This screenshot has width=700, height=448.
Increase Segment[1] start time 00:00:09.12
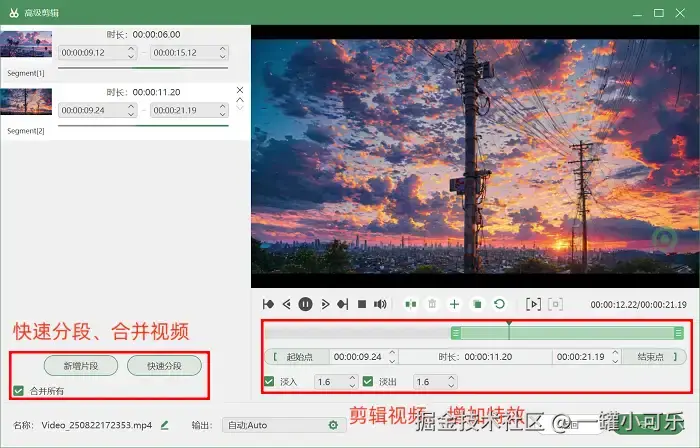(131, 49)
